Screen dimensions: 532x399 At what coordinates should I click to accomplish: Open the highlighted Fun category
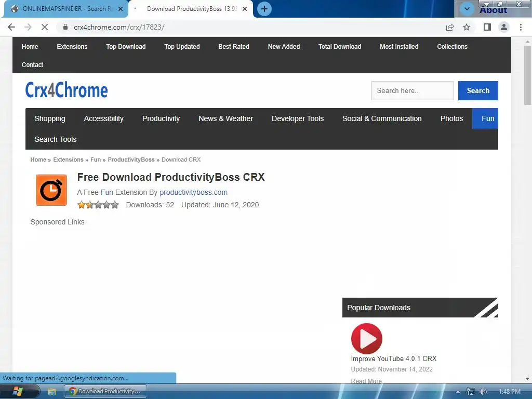486,118
